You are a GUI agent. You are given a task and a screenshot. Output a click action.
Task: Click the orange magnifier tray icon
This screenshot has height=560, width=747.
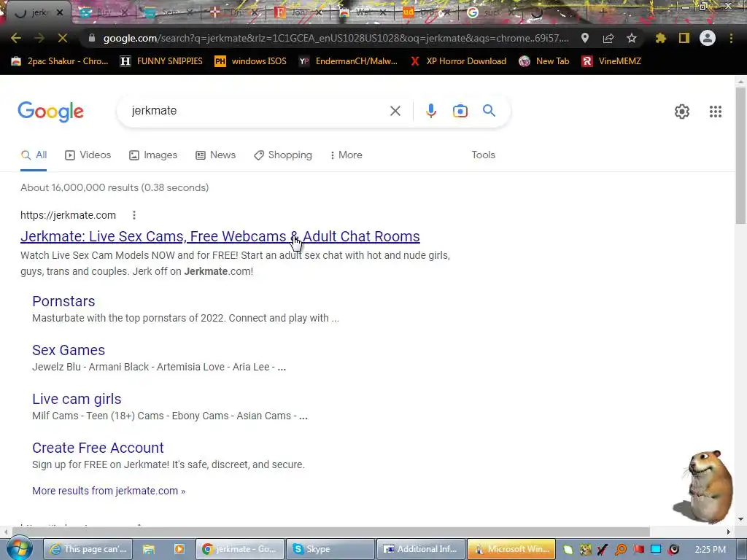(620, 550)
